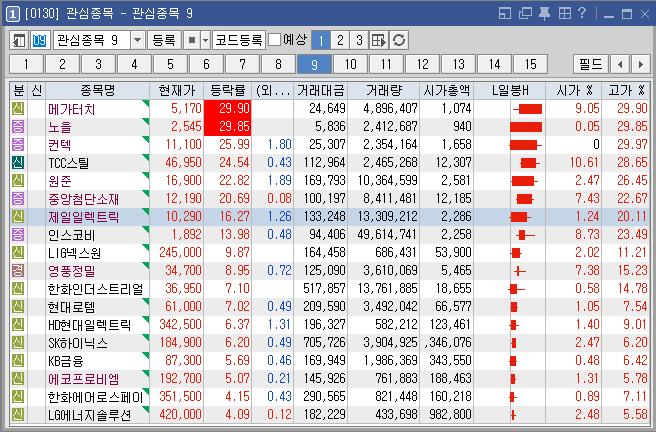This screenshot has width=656, height=432.
Task: Select the LIG넥스원 stock name
Action: coord(74,253)
